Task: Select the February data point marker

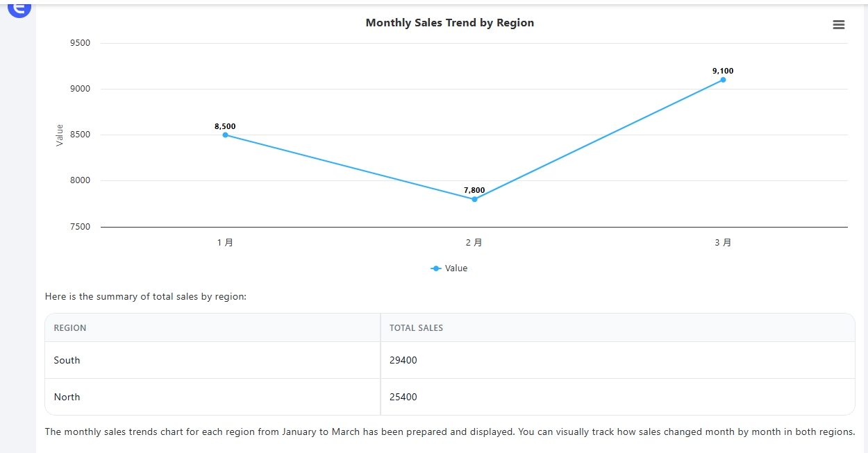Action: (474, 199)
